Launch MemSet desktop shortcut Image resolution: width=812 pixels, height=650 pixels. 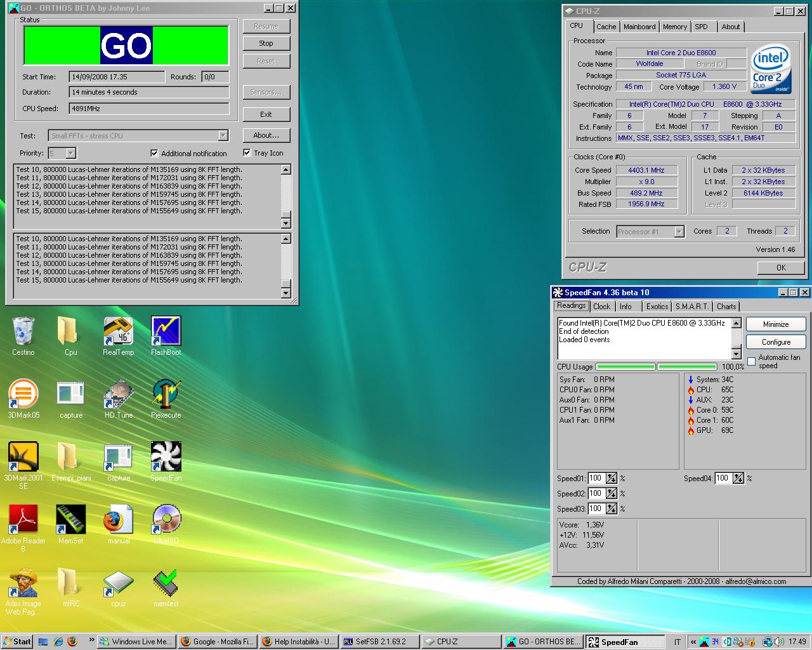(70, 519)
